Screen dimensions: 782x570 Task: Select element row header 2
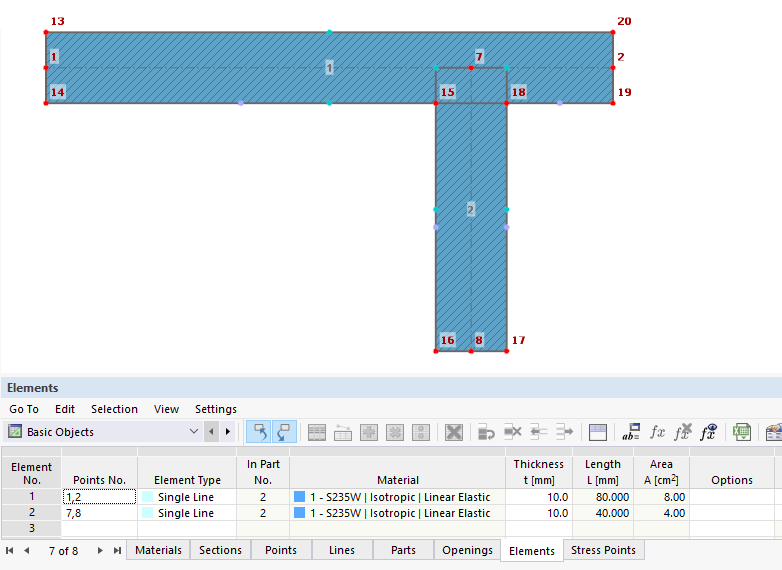pos(31,513)
